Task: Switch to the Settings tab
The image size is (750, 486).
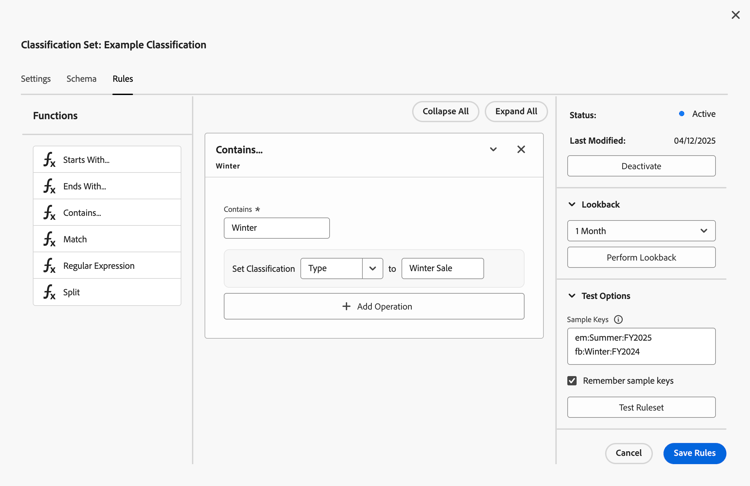Action: coord(36,79)
